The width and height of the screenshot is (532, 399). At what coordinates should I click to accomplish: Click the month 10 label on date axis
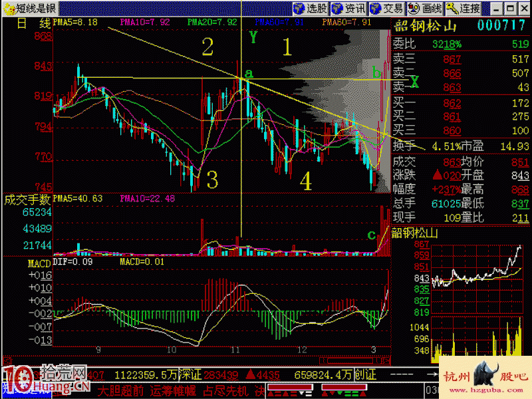(172, 350)
